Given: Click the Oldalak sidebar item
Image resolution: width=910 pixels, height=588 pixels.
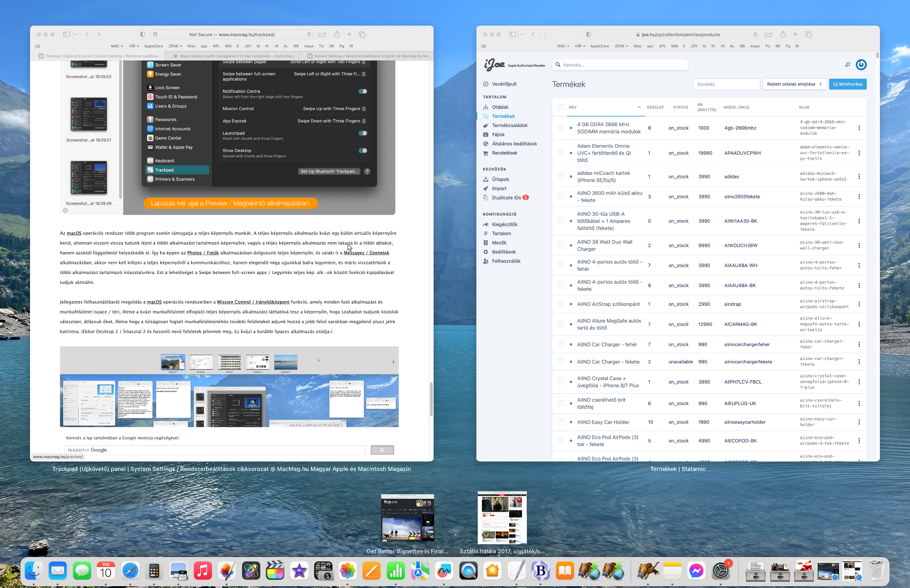Looking at the screenshot, I should click(500, 107).
